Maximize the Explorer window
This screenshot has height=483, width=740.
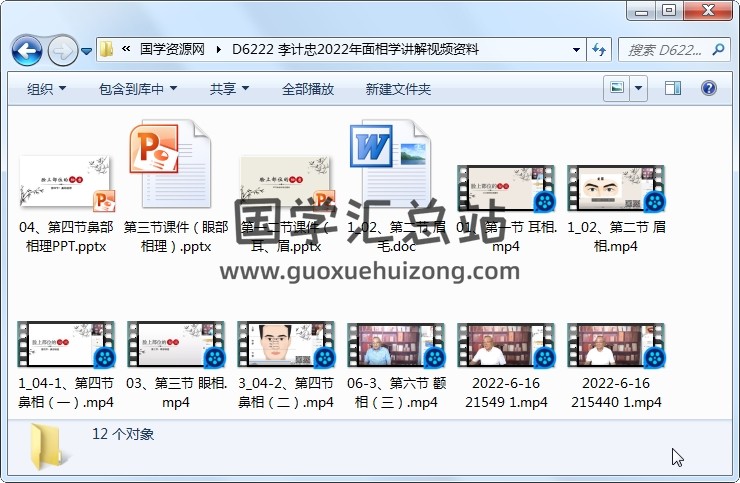(669, 10)
